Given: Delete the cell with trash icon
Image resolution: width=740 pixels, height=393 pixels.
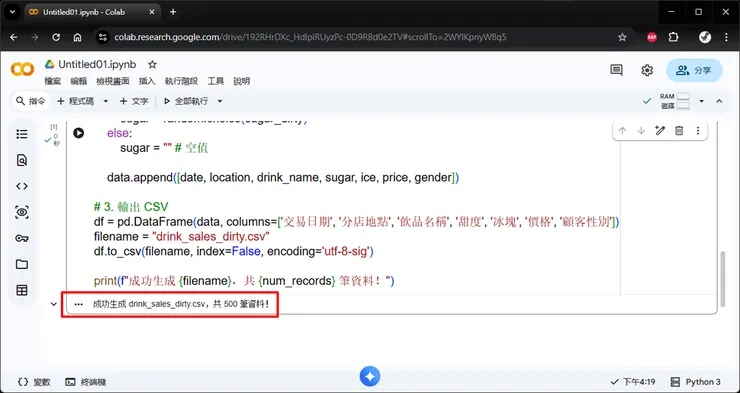Looking at the screenshot, I should coord(679,131).
